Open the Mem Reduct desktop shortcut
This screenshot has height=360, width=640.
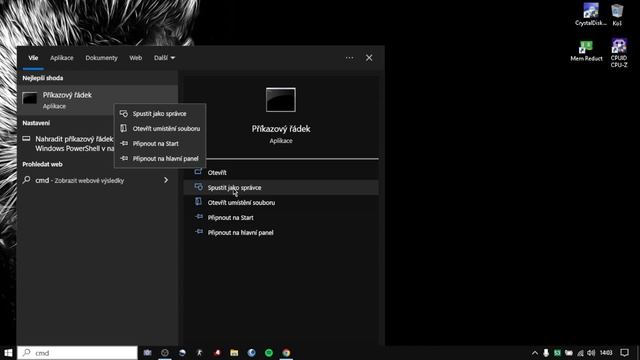click(x=587, y=51)
